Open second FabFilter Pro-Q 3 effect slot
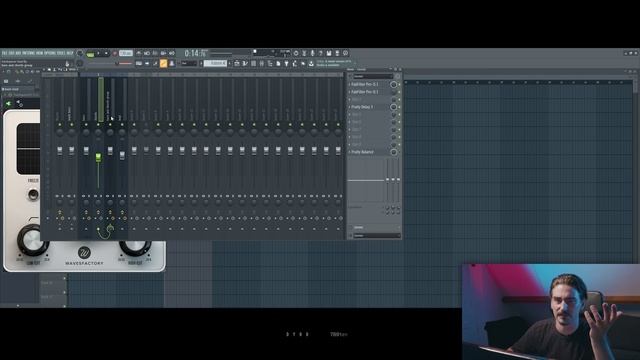Screen dimensions: 640x360 pos(369,92)
